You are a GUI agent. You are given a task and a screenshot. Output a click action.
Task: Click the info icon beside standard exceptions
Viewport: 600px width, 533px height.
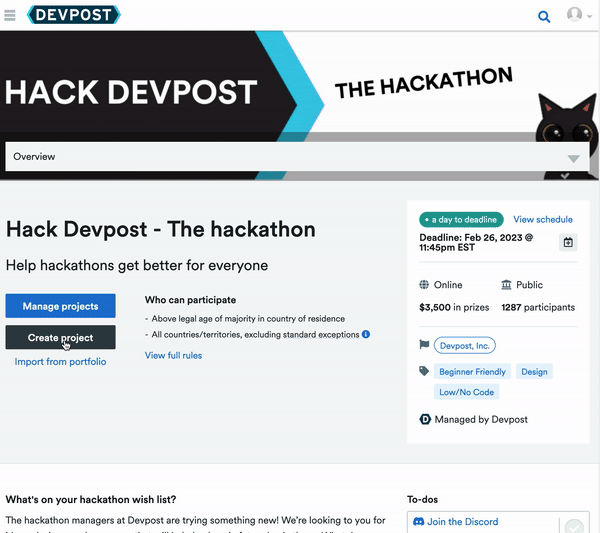tap(366, 334)
